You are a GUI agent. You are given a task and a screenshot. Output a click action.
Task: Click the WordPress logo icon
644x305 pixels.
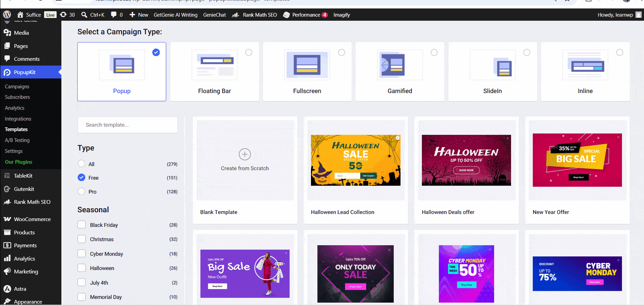[7, 15]
